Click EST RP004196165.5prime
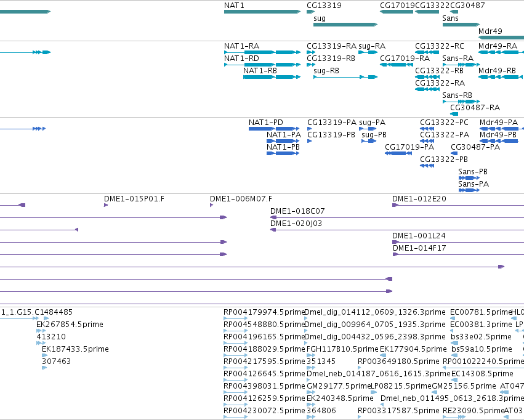The height and width of the screenshot is (420, 524). click(x=236, y=343)
